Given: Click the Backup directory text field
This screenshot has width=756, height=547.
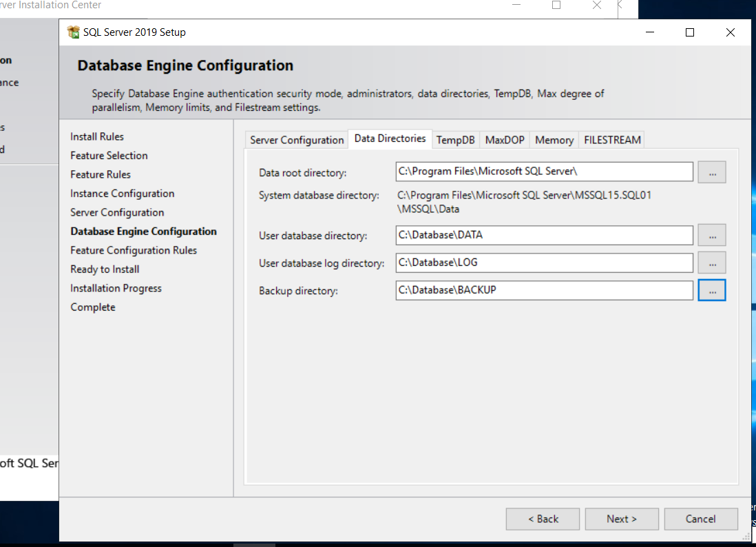Looking at the screenshot, I should pyautogui.click(x=545, y=291).
